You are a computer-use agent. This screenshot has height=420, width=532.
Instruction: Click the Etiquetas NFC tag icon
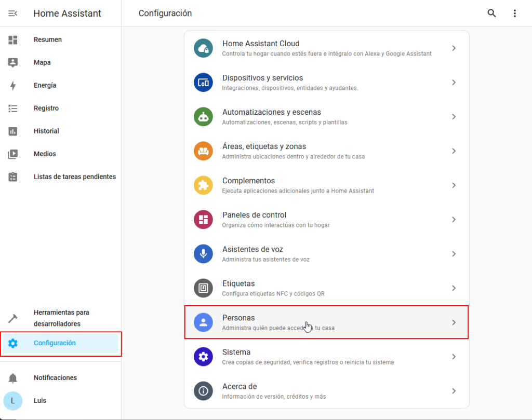[203, 288]
